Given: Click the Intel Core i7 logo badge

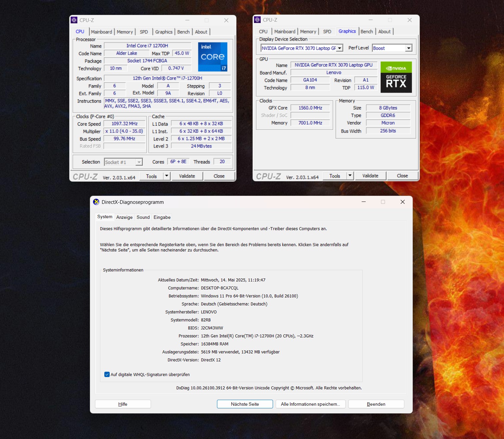Looking at the screenshot, I should (x=213, y=57).
